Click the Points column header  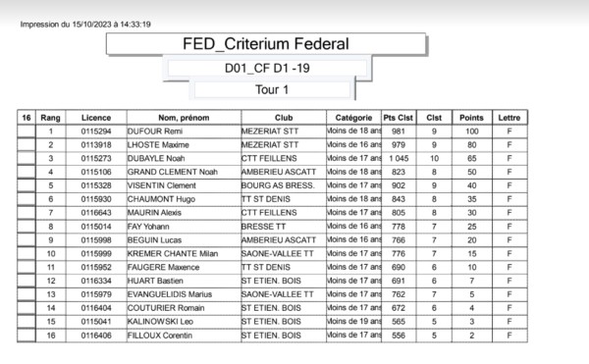tap(471, 118)
